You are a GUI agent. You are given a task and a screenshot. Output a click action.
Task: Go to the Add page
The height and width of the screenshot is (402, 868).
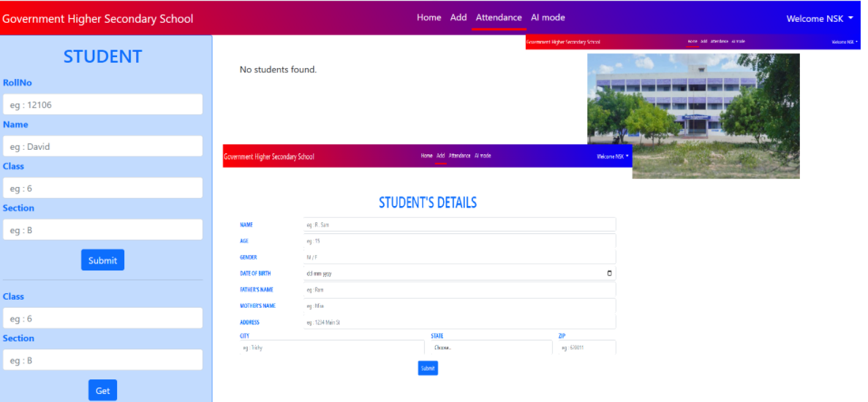pyautogui.click(x=458, y=18)
